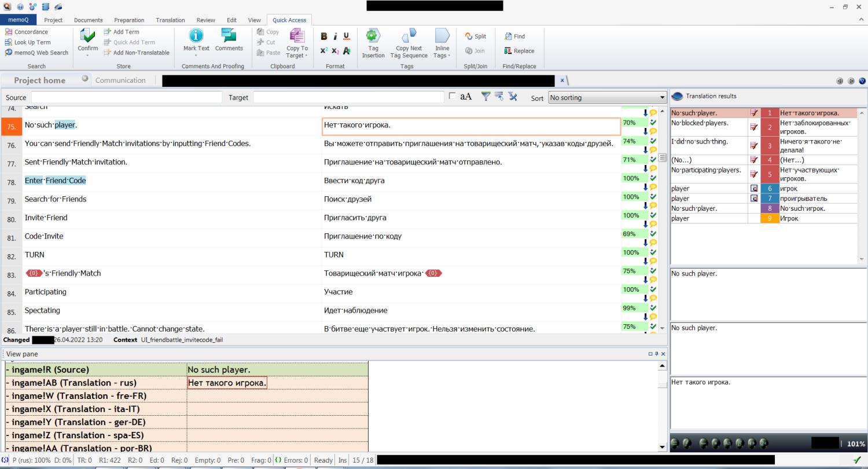Click the Mark Text info icon
Screen dimensions: 868x469
coord(196,36)
